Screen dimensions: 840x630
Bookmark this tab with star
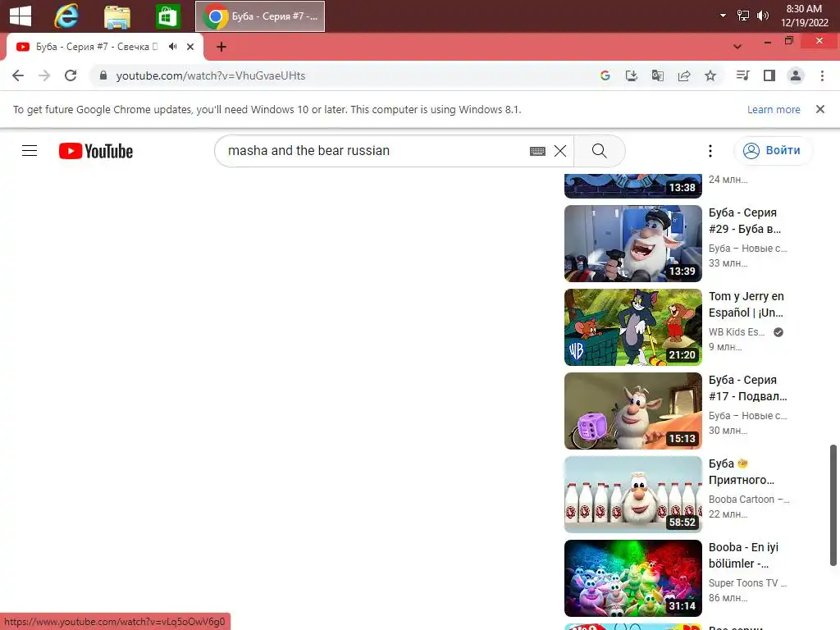(x=710, y=75)
